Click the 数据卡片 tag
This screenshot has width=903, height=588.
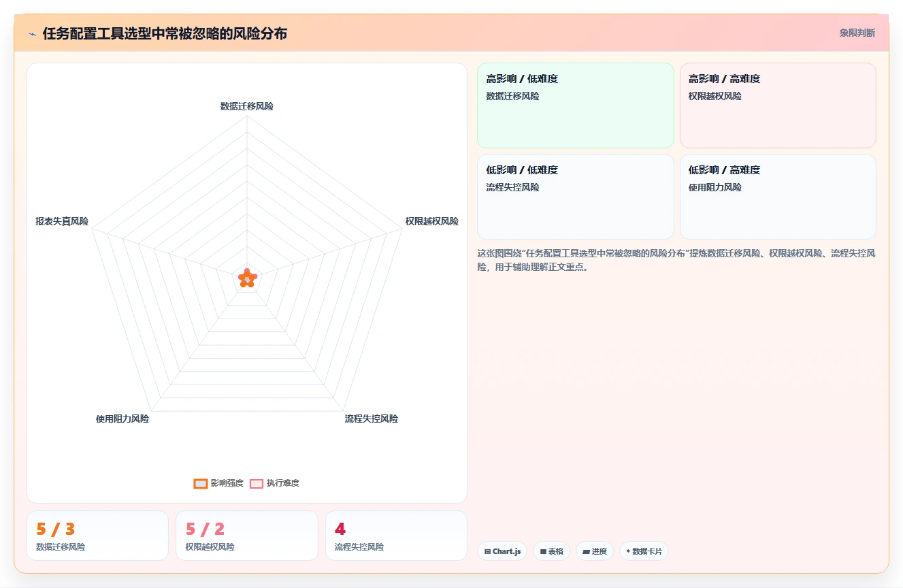(644, 551)
